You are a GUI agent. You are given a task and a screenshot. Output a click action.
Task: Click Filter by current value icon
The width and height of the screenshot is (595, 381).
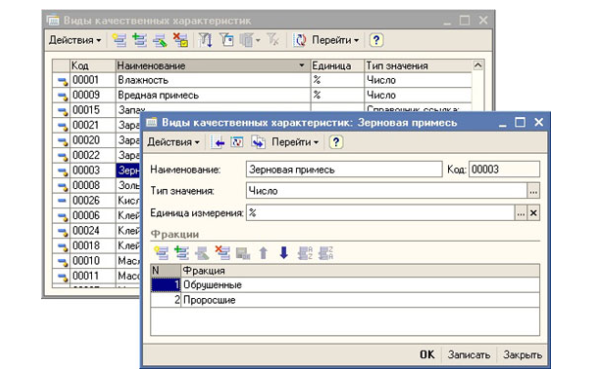click(227, 40)
